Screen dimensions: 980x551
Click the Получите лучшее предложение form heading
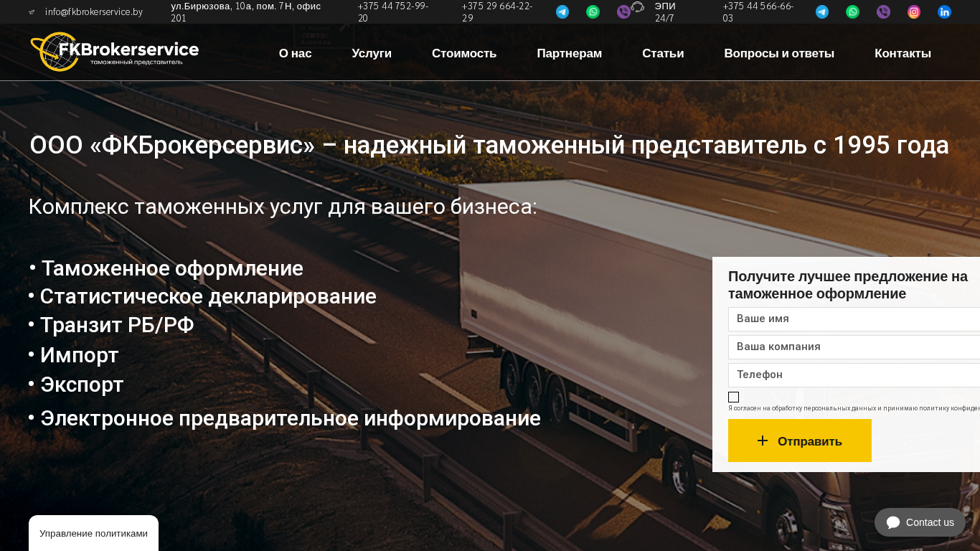pos(848,285)
